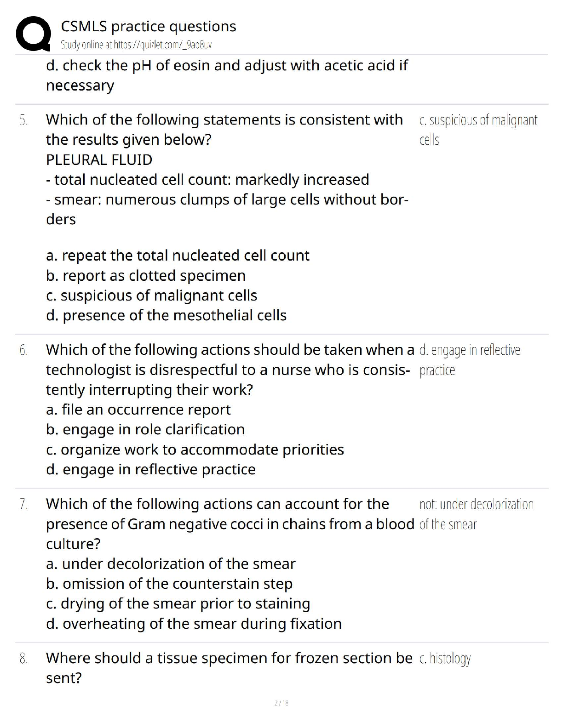The width and height of the screenshot is (563, 728).
Task: Click the 'c. histology' answer for question 8
Action: (445, 659)
